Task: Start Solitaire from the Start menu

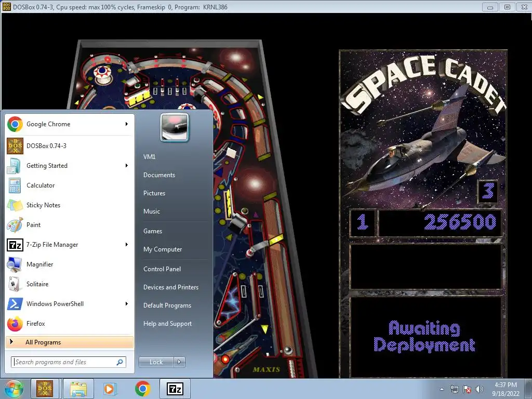Action: (70, 284)
